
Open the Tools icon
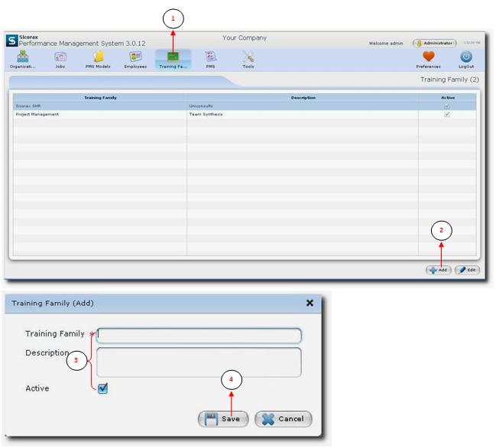(248, 57)
